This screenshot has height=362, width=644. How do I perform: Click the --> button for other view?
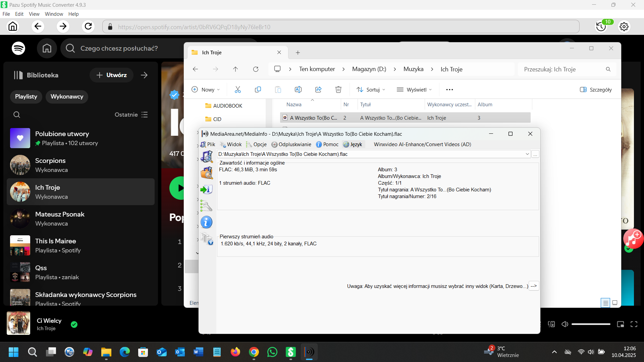pyautogui.click(x=534, y=286)
